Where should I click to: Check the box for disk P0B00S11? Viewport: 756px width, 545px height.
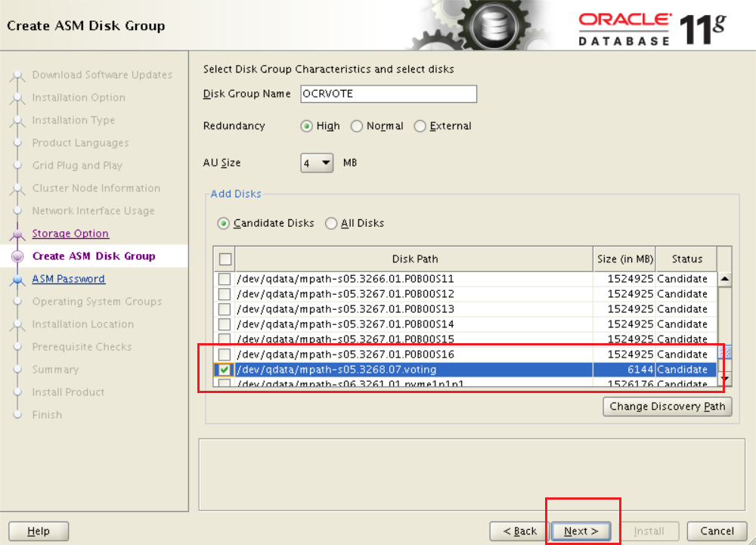pos(225,279)
